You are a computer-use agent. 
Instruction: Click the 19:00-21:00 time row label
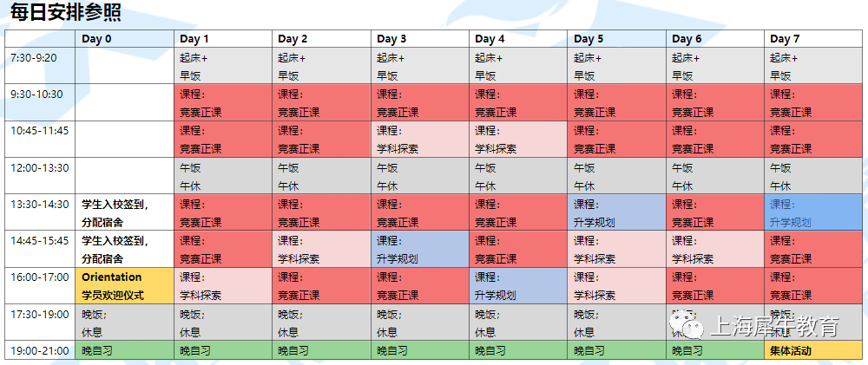pyautogui.click(x=41, y=349)
